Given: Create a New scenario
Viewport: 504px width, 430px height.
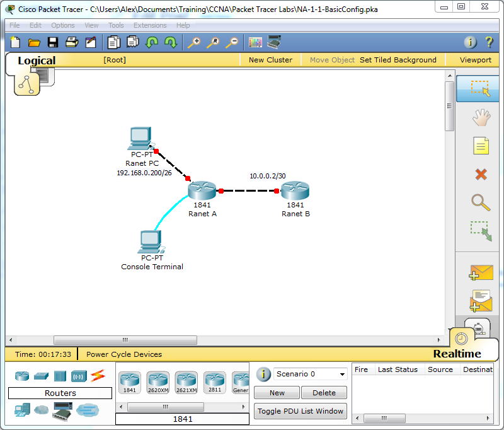Looking at the screenshot, I should pyautogui.click(x=277, y=392).
